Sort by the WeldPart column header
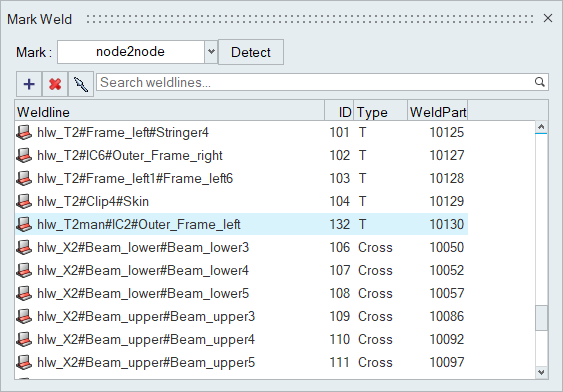 (x=437, y=112)
